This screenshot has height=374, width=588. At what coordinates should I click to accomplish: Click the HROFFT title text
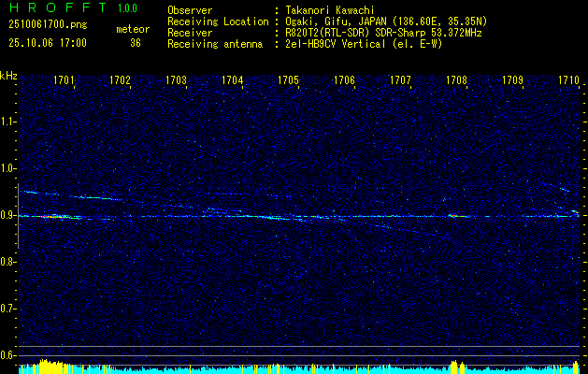[58, 7]
